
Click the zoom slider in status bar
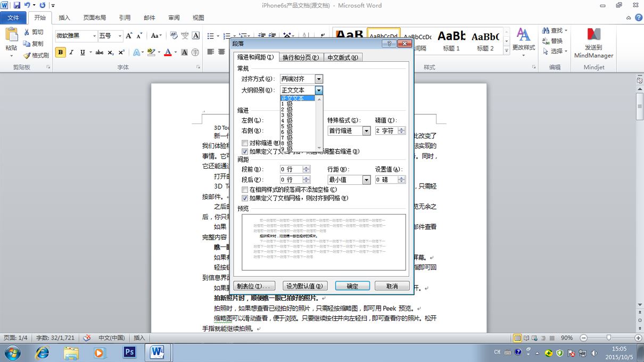point(609,338)
